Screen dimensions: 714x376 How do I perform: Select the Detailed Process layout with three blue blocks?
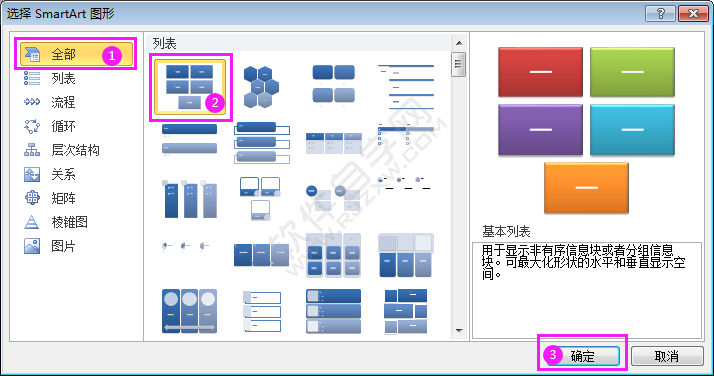coord(261,255)
